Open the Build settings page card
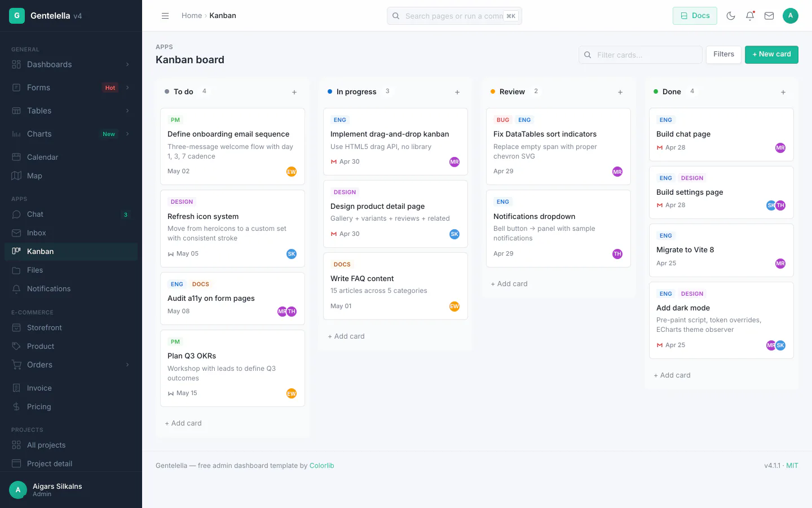 point(721,192)
